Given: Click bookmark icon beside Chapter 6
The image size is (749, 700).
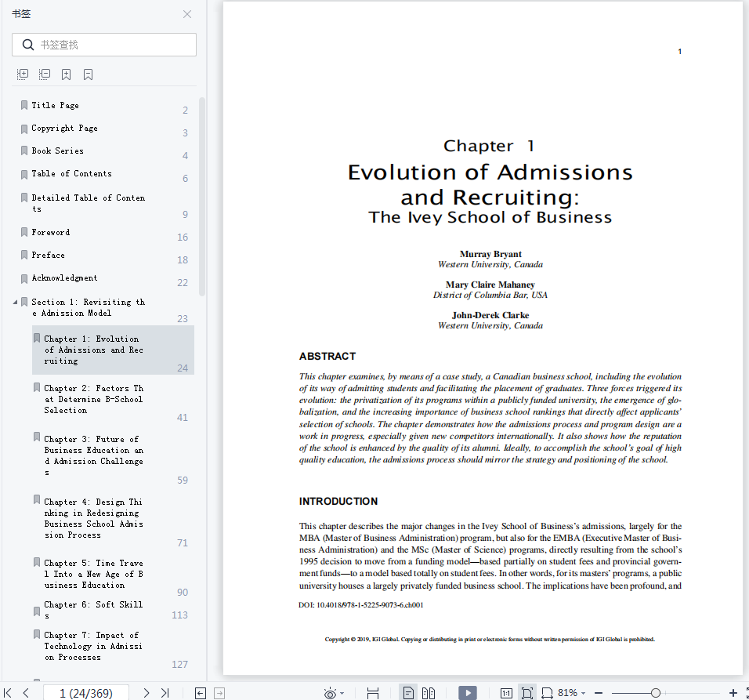Looking at the screenshot, I should click(37, 611).
